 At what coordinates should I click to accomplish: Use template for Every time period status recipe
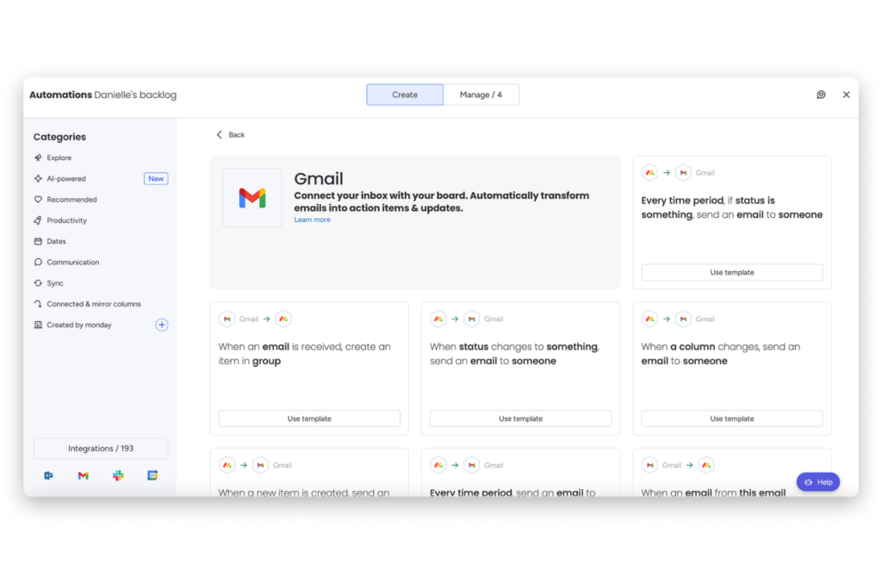click(x=732, y=273)
